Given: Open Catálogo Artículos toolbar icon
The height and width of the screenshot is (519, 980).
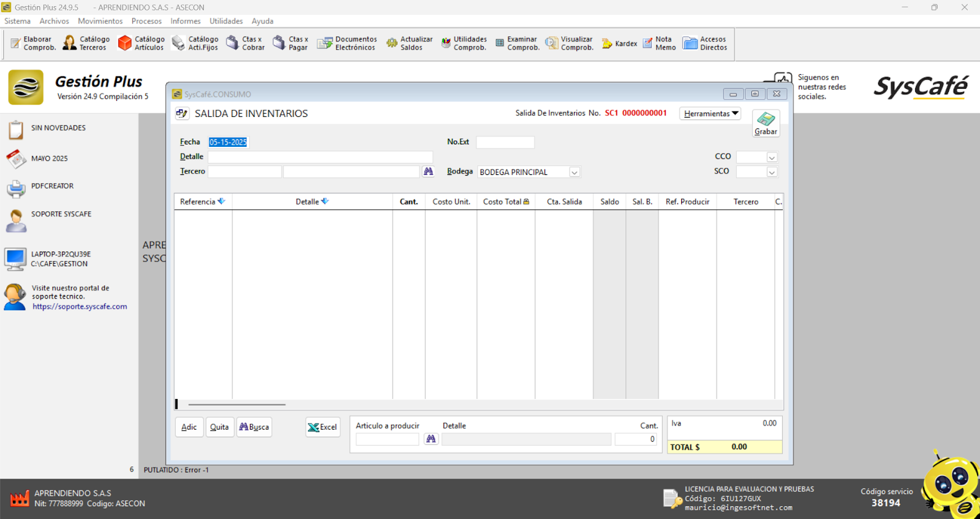Looking at the screenshot, I should 141,43.
